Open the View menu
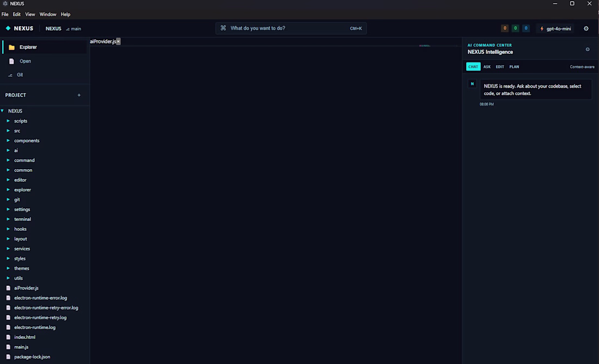The width and height of the screenshot is (599, 364). [x=30, y=15]
